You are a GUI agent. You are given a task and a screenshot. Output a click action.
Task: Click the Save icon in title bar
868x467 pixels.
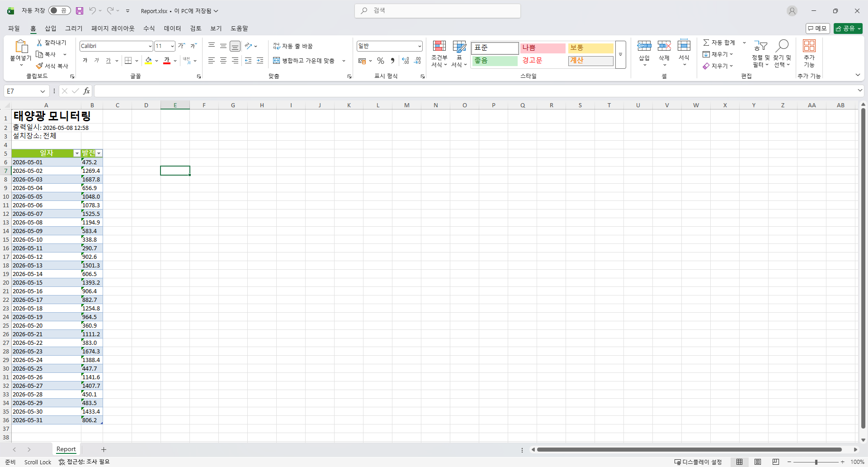click(80, 11)
